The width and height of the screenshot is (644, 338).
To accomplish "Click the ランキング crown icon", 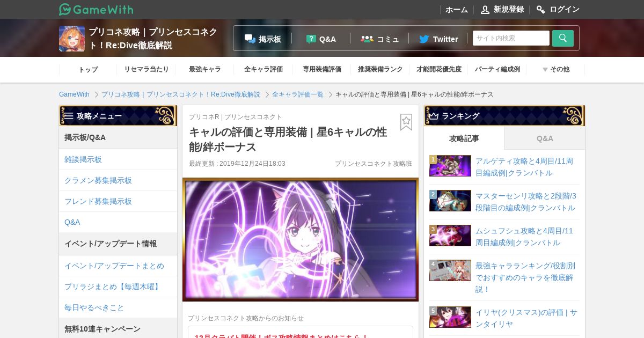I will pyautogui.click(x=434, y=116).
